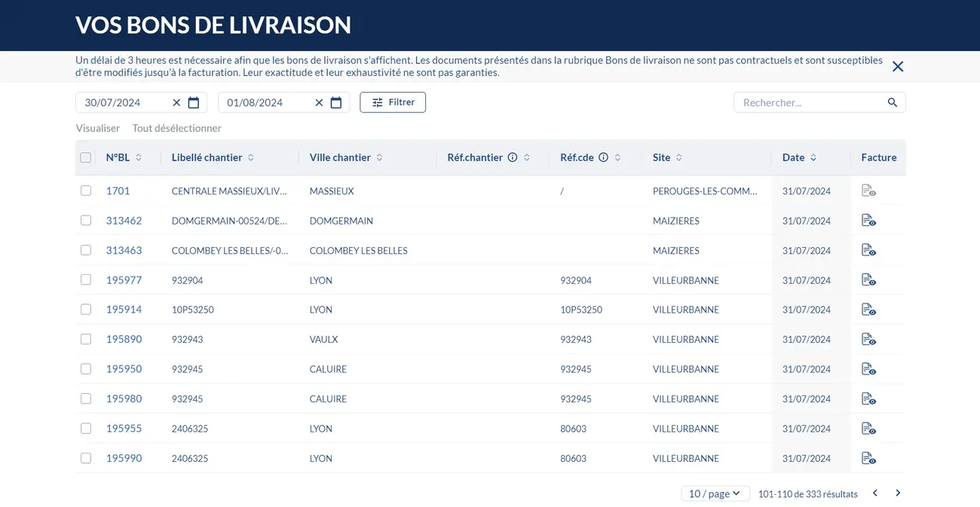Viewport: 980px width, 507px height.
Task: Check the row for BL 1701
Action: point(86,191)
